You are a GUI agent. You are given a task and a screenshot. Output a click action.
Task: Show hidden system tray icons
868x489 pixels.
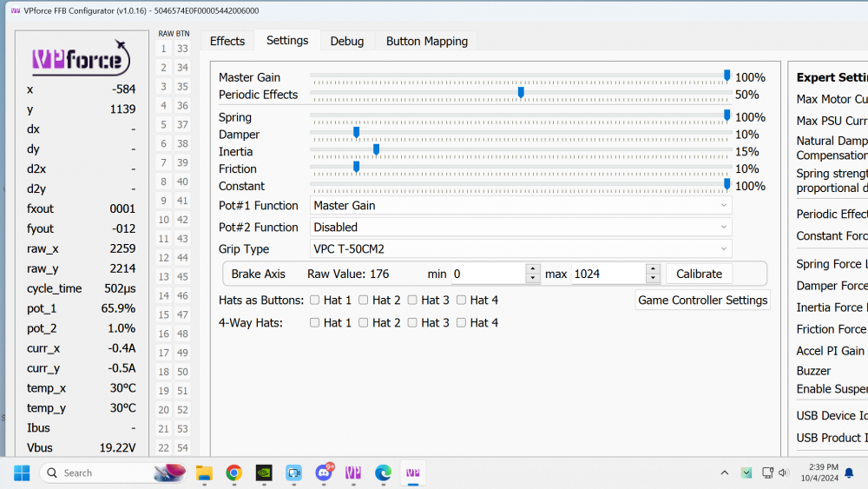click(725, 472)
